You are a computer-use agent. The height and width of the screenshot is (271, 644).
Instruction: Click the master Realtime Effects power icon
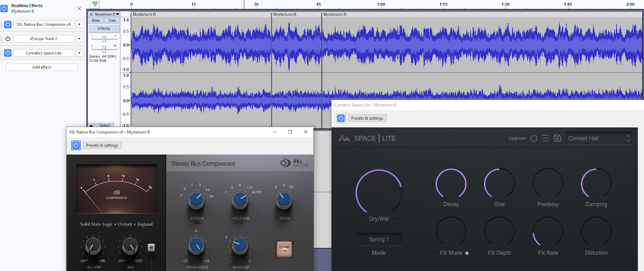pyautogui.click(x=4, y=8)
